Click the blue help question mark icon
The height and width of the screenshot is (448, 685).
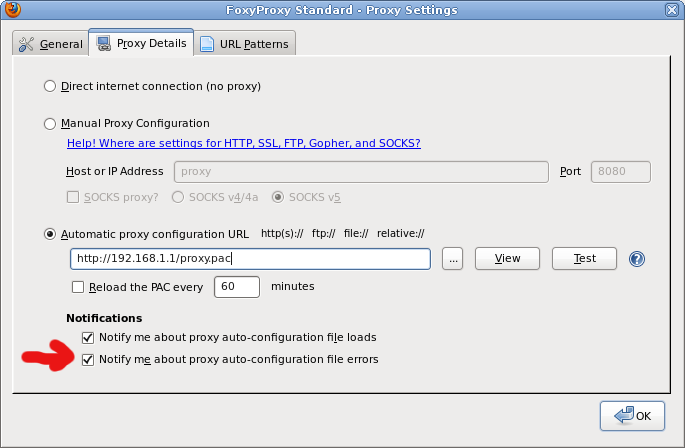637,259
